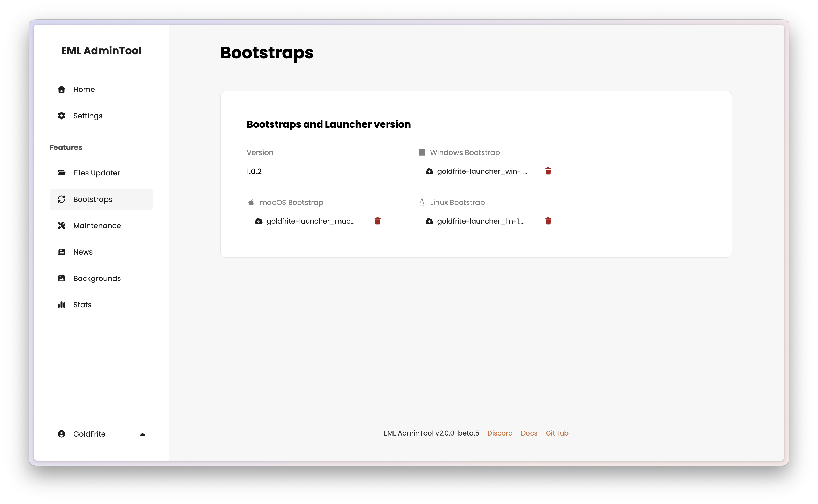Delete the macOS bootstrap via trash icon
This screenshot has width=818, height=504.
378,221
